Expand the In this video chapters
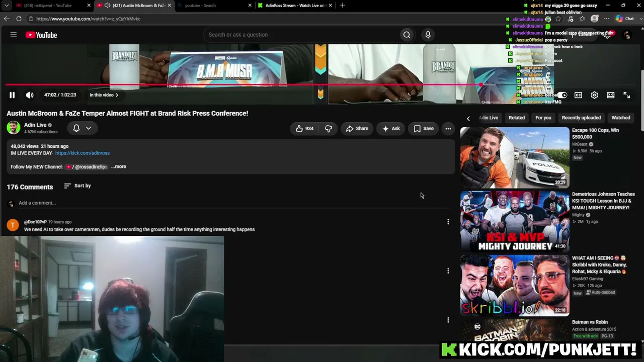Image resolution: width=644 pixels, height=362 pixels. click(x=104, y=95)
